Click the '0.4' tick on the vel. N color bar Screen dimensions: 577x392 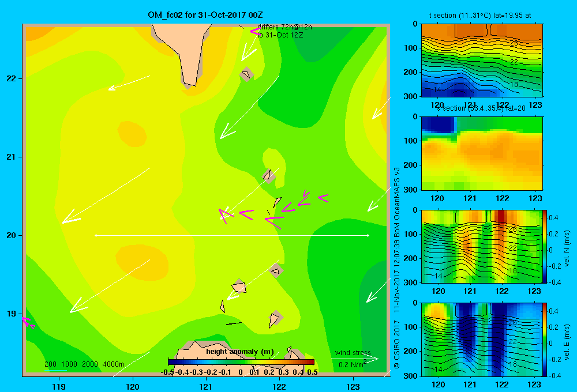point(553,218)
